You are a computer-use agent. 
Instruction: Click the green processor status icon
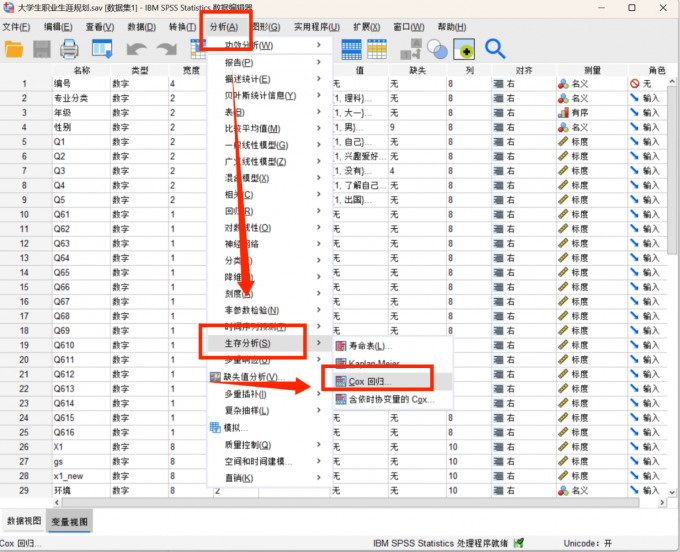point(519,542)
